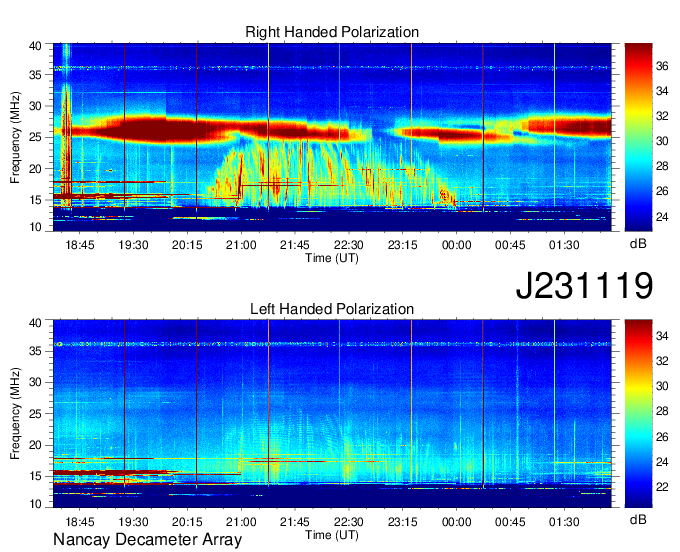Click "Time (UT)" label under the Left Handed plot
This screenshot has height=552, width=680.
click(332, 535)
